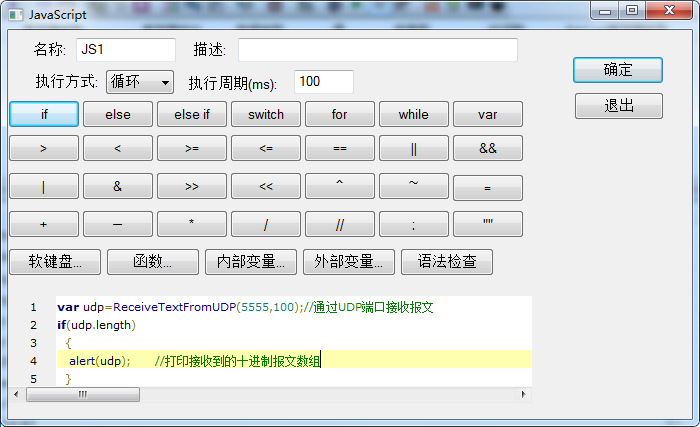Insert the 'else' keyword
This screenshot has height=427, width=700.
(118, 114)
